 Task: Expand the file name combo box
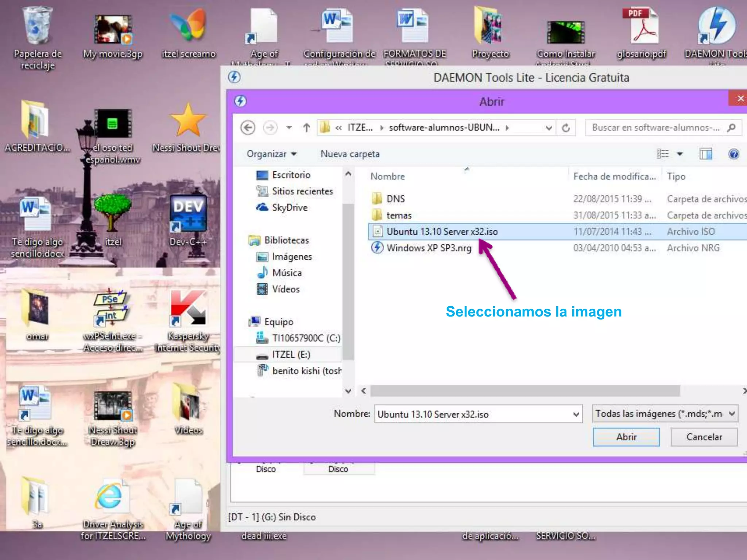576,414
